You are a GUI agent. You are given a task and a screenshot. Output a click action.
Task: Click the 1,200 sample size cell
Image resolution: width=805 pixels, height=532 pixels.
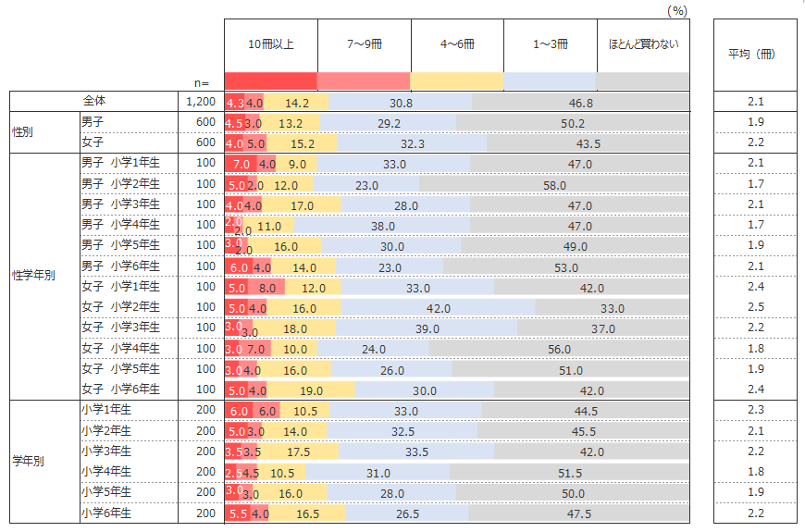point(200,102)
